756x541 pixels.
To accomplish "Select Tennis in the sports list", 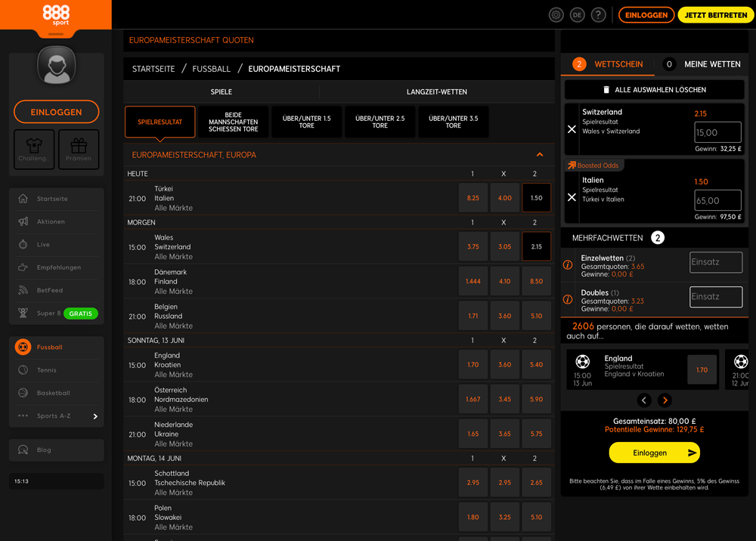I will click(57, 370).
